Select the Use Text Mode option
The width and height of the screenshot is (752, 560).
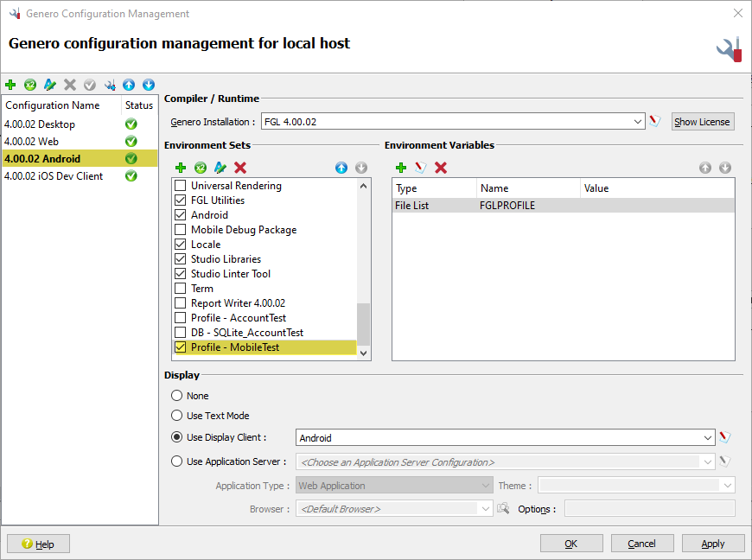pos(176,413)
